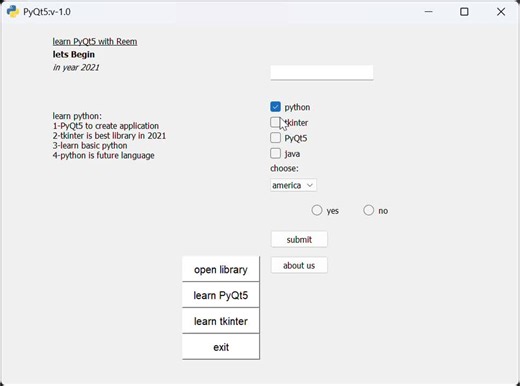Click the open library button

click(x=221, y=269)
